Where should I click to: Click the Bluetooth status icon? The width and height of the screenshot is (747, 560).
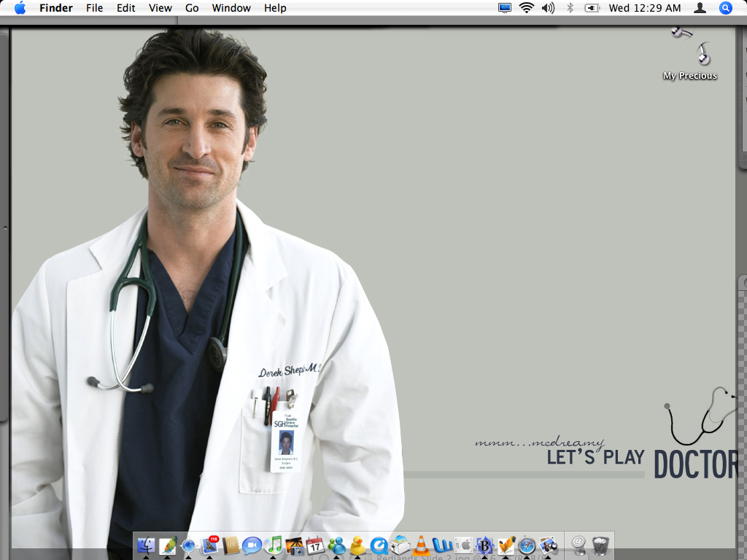(x=570, y=8)
